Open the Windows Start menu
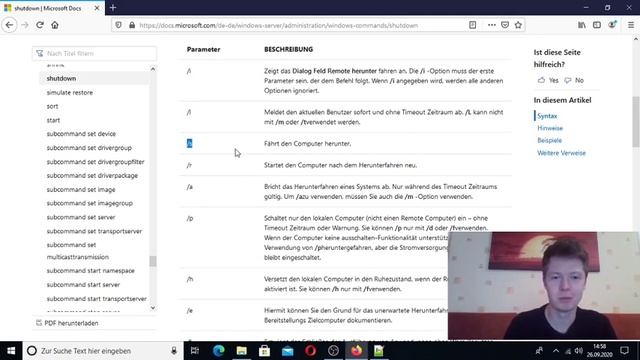 coord(11,351)
